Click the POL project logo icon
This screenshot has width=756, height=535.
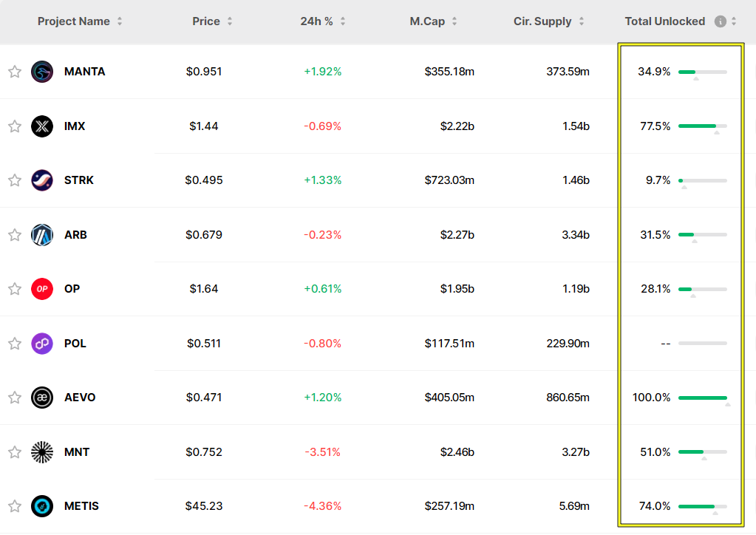(42, 344)
